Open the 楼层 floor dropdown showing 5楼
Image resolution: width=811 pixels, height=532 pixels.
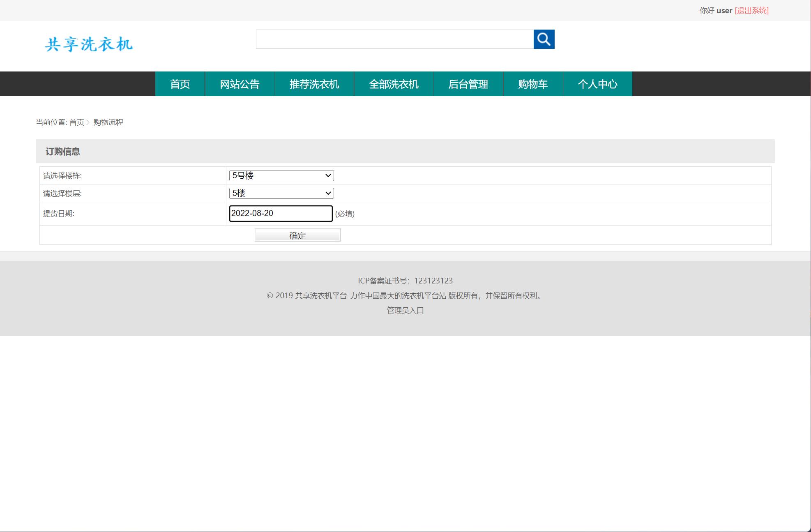(281, 193)
